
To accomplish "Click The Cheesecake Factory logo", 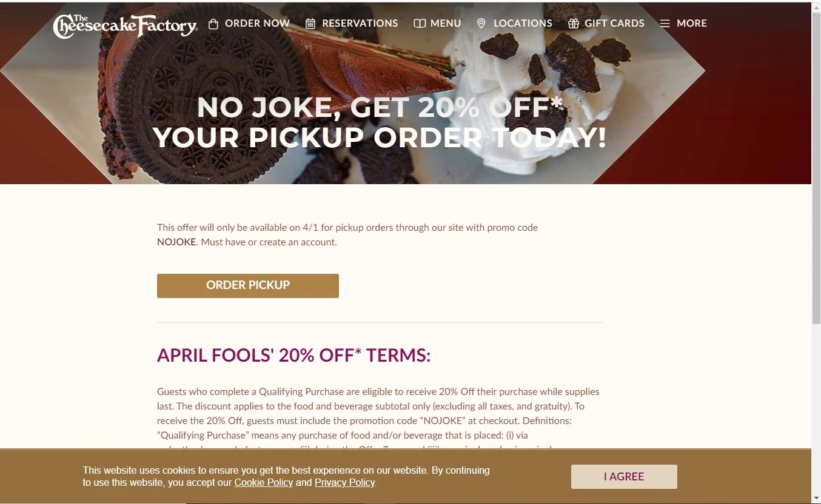I will coord(125,25).
